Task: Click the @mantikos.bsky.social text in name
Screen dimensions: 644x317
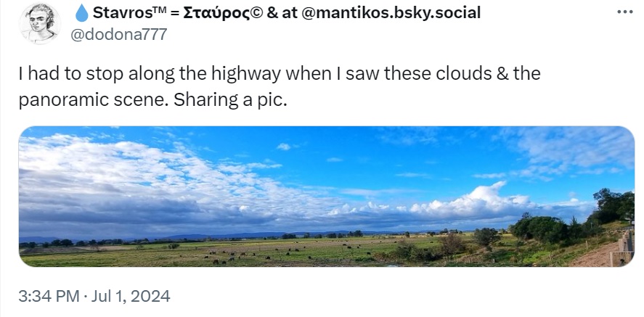Action: pos(390,13)
